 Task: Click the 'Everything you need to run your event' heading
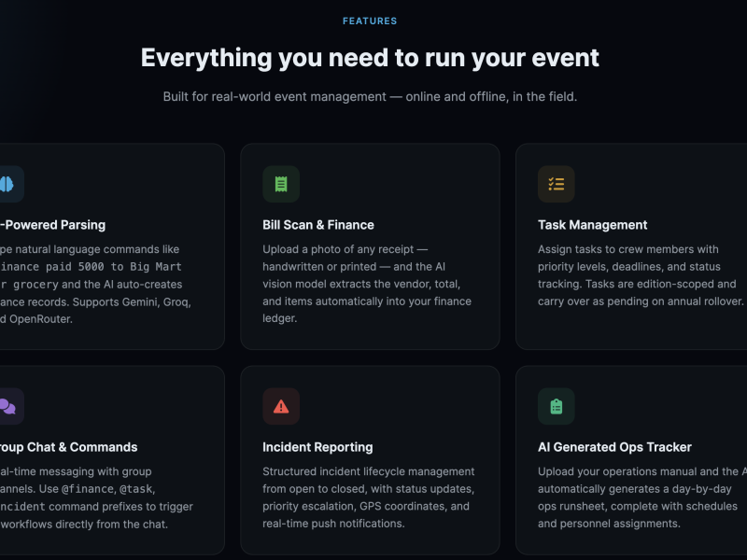(370, 58)
